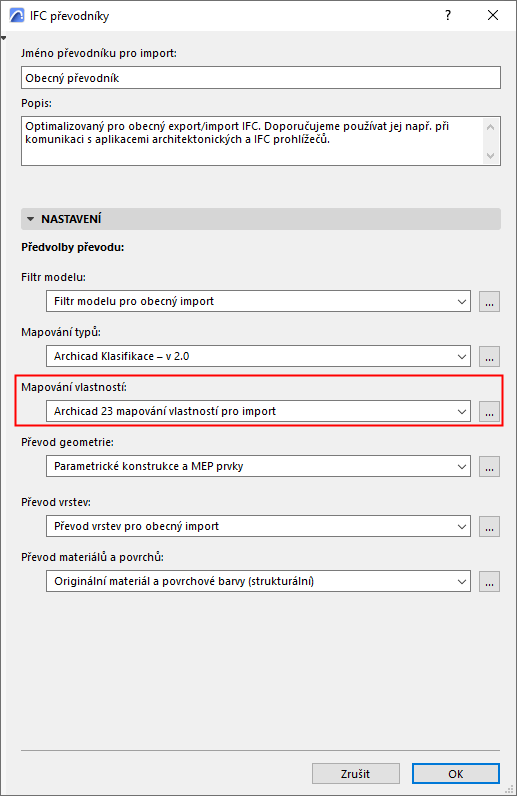Screen dimensions: 517x796
Task: Click the question mark help icon
Action: click(447, 15)
